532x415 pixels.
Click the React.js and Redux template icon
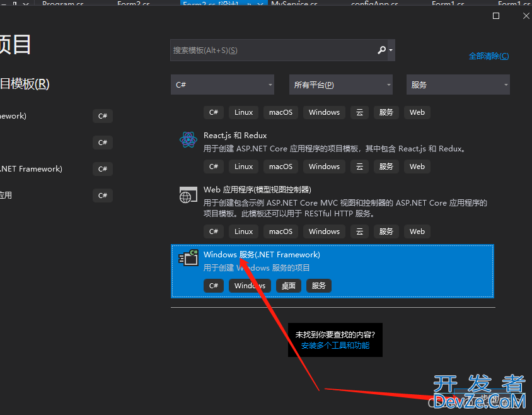coord(188,140)
